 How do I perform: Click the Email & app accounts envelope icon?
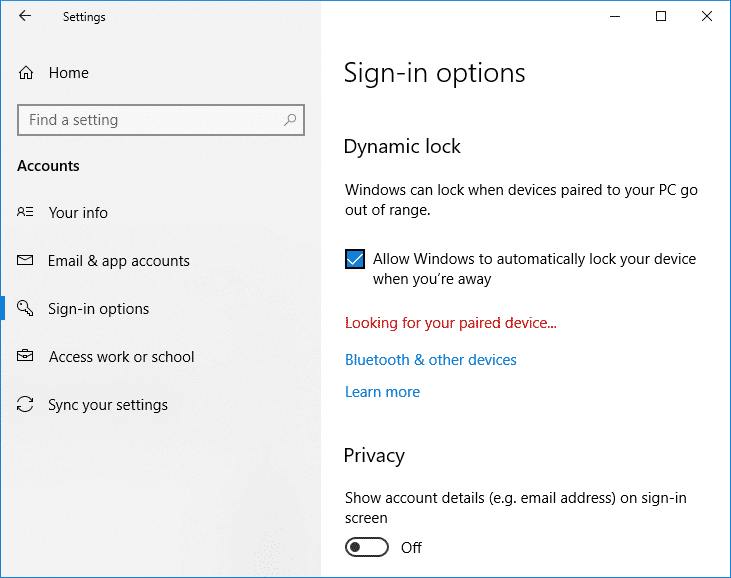(x=26, y=261)
